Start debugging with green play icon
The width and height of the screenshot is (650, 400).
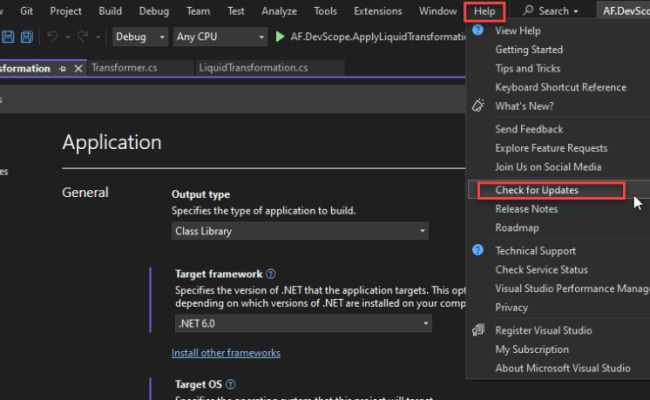(280, 37)
